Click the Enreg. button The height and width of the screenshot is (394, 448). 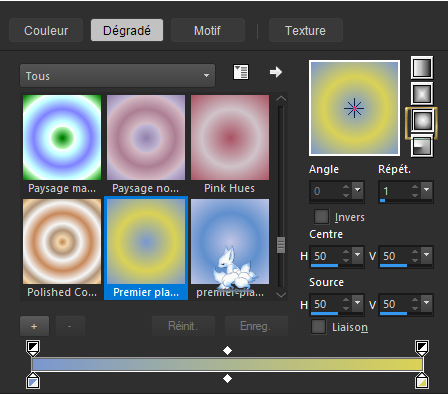256,326
